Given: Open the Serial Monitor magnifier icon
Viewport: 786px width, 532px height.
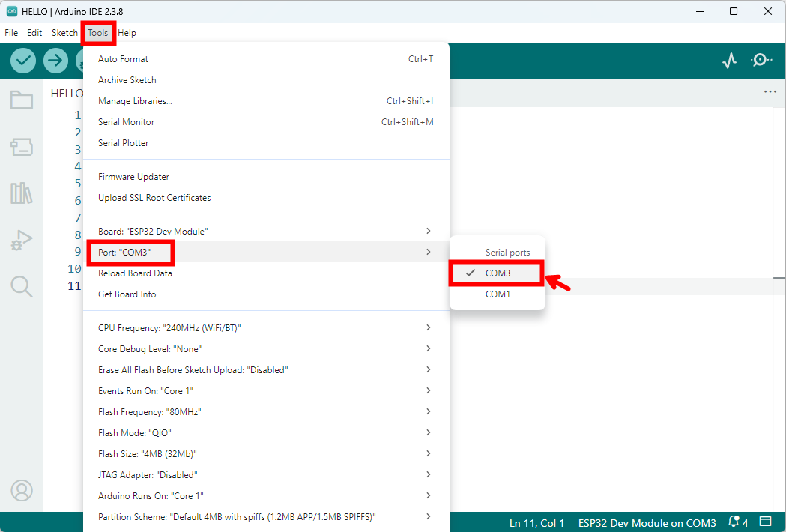Looking at the screenshot, I should click(x=761, y=61).
